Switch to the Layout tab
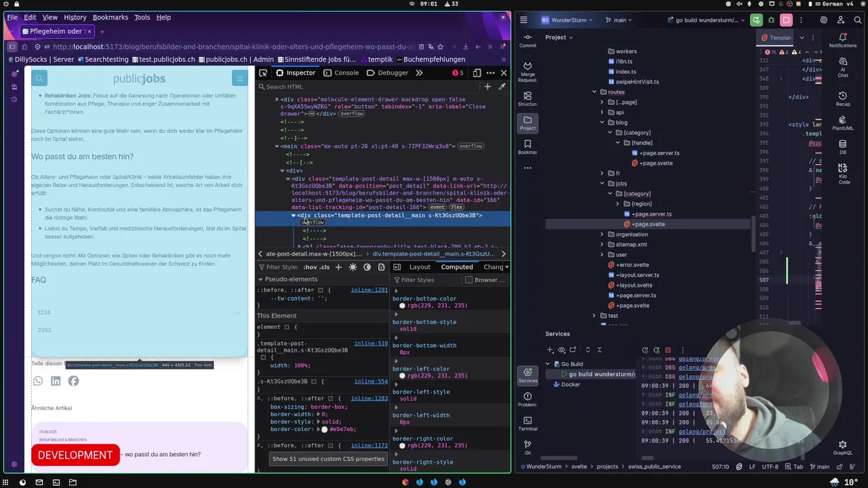The height and width of the screenshot is (488, 868). 420,267
